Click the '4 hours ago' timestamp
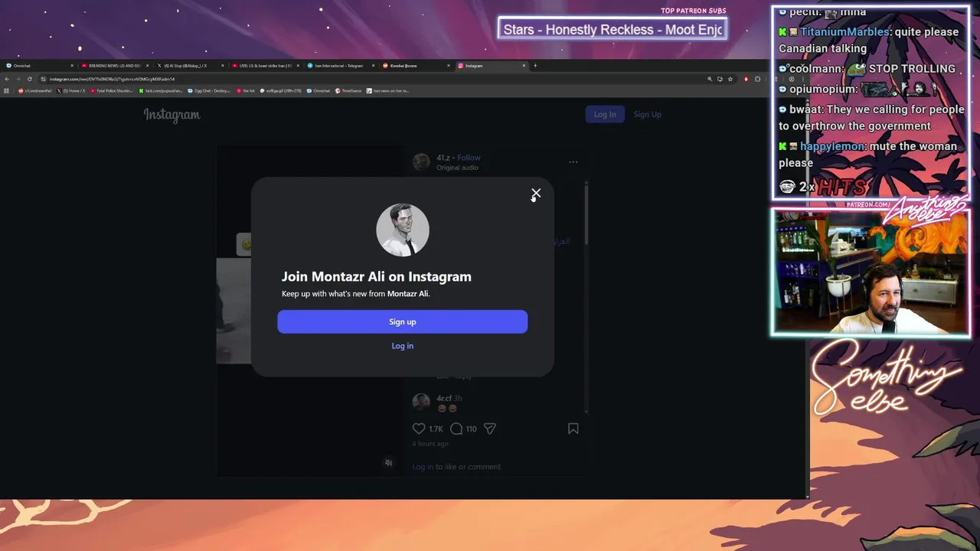 tap(430, 444)
